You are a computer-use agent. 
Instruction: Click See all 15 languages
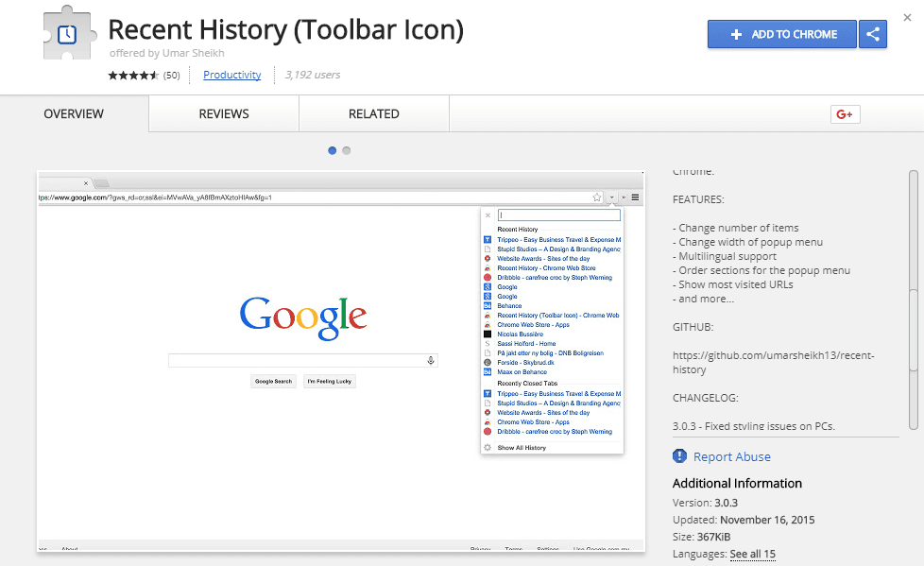752,555
